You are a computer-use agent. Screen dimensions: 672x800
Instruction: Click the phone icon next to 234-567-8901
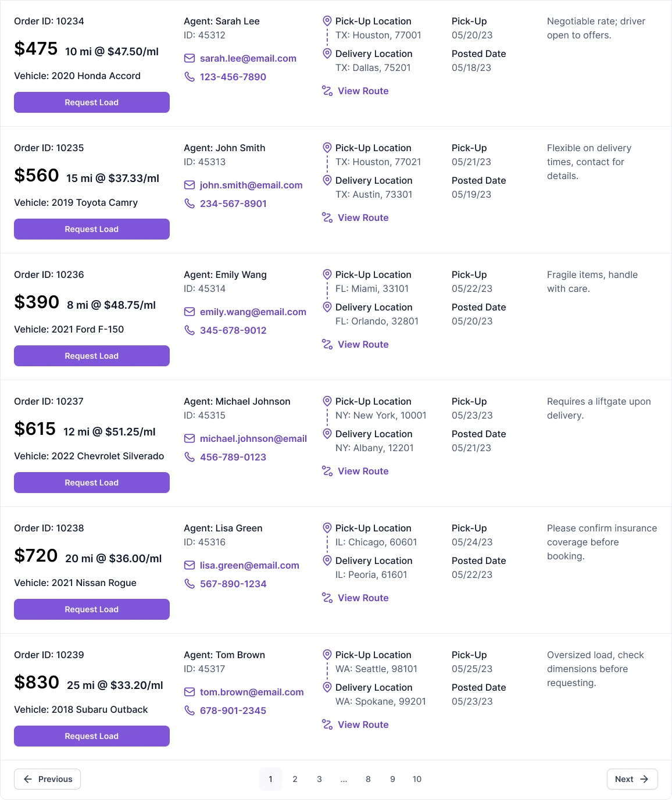point(190,203)
